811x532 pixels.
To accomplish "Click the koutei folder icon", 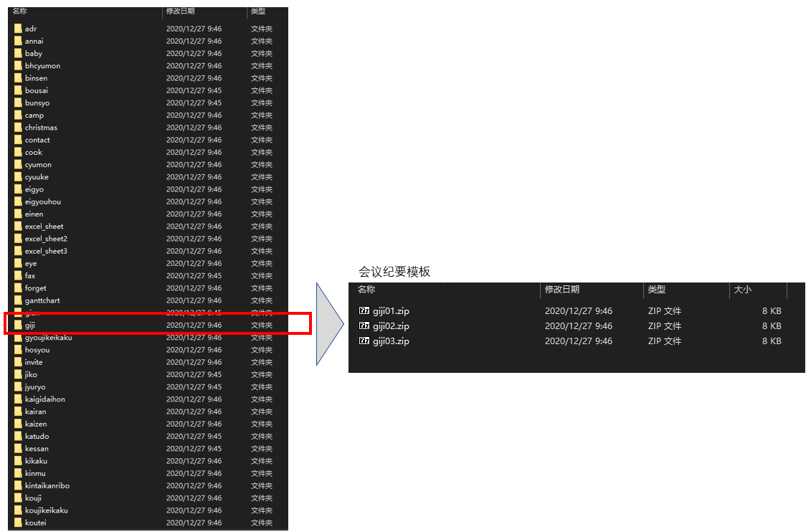I will (18, 523).
